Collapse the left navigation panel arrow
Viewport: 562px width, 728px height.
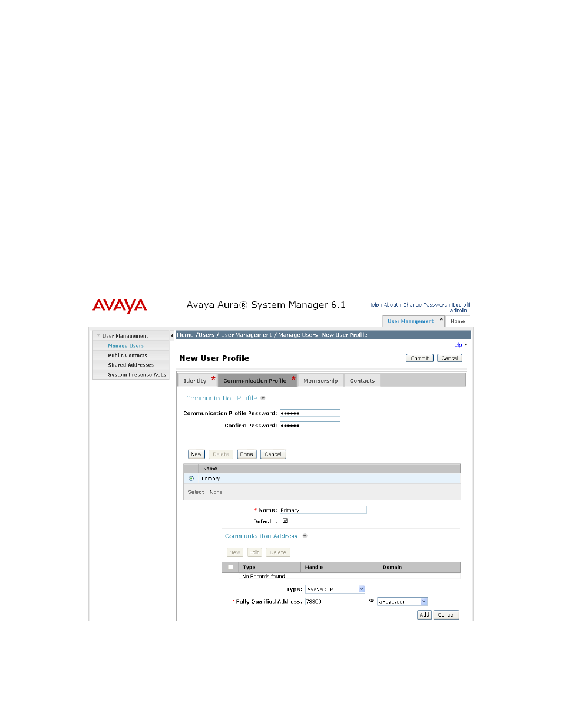coord(171,336)
